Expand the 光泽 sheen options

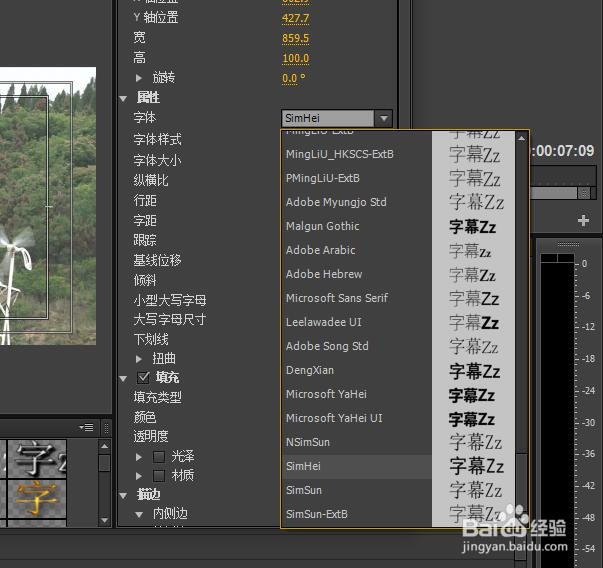(139, 457)
